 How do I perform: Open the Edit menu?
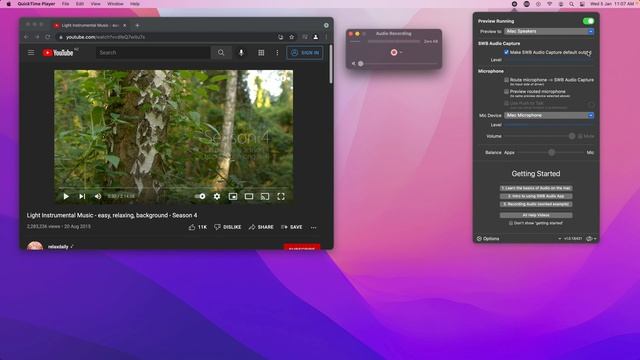coord(80,4)
